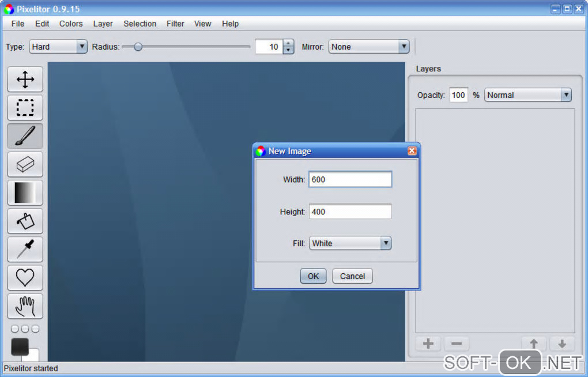Open the Layer menu
The image size is (588, 377).
point(103,24)
